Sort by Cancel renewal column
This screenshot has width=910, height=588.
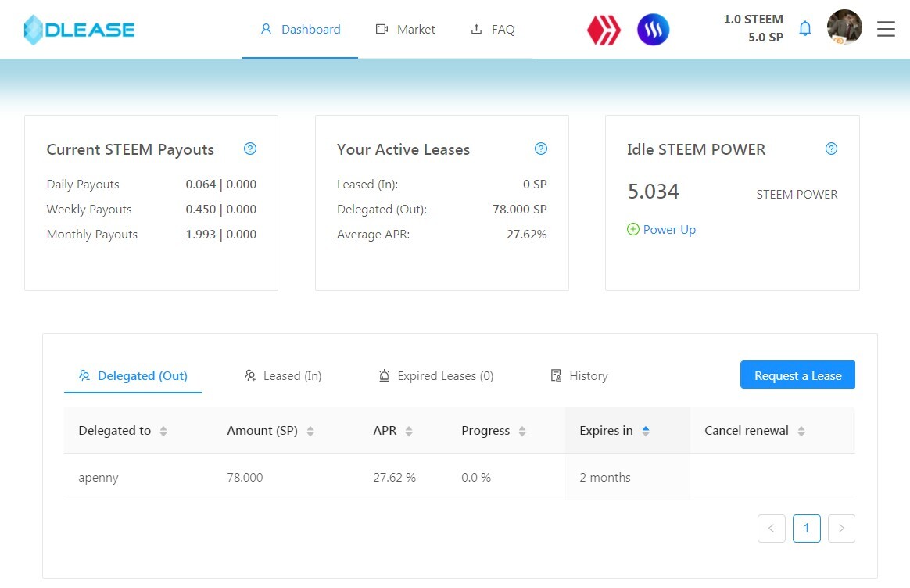tap(755, 431)
